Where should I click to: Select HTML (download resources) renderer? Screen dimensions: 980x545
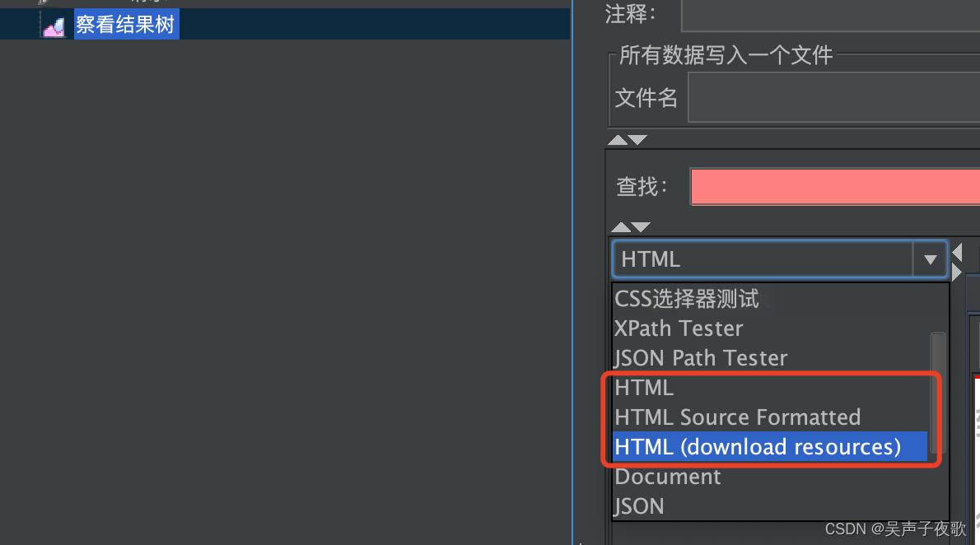point(758,446)
